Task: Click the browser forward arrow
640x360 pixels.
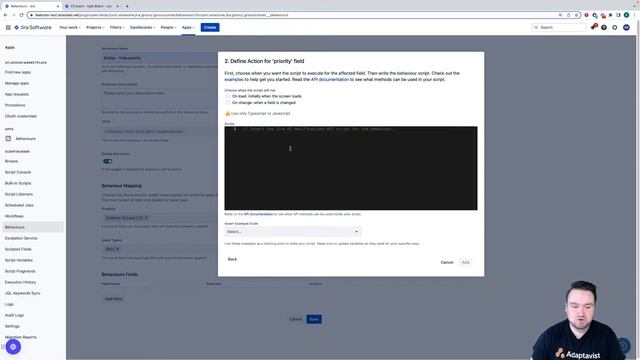Action: (13, 15)
